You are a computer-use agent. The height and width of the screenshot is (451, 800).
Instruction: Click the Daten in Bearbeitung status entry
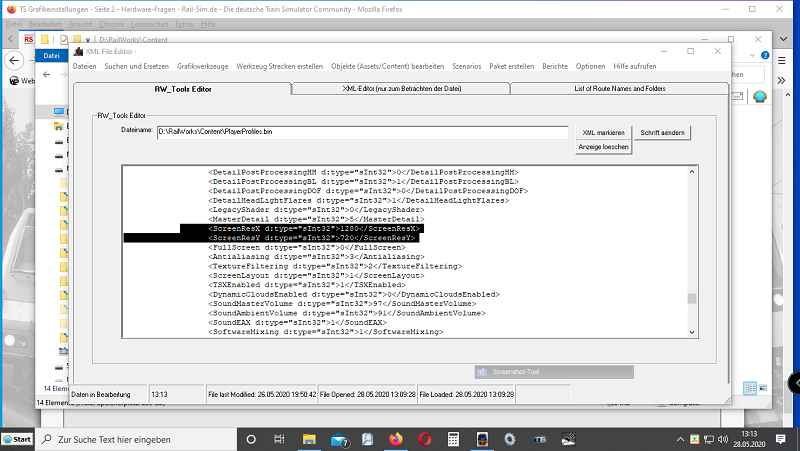[108, 394]
